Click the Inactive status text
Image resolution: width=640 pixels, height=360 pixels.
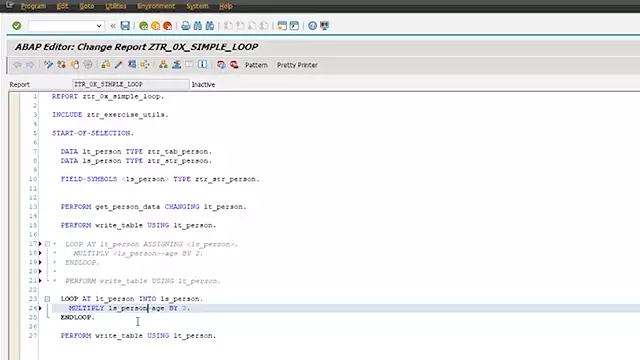(203, 84)
